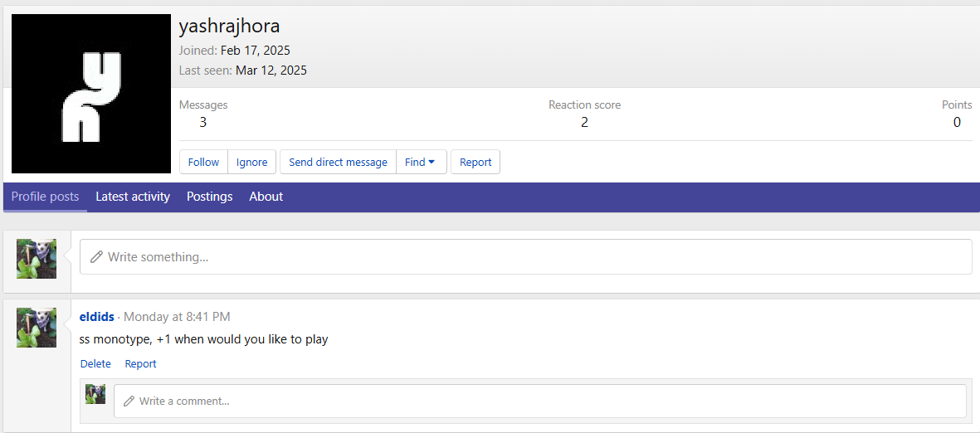The image size is (980, 433).
Task: Click Joined date Feb 17, 2025
Action: [255, 51]
